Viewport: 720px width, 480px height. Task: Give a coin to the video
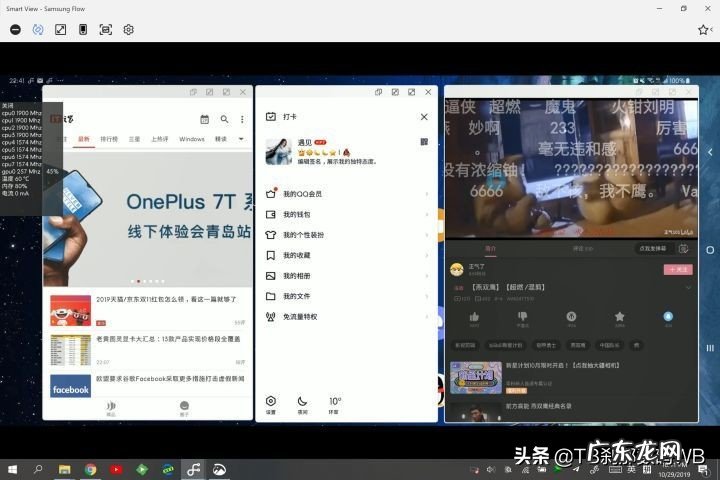click(571, 316)
